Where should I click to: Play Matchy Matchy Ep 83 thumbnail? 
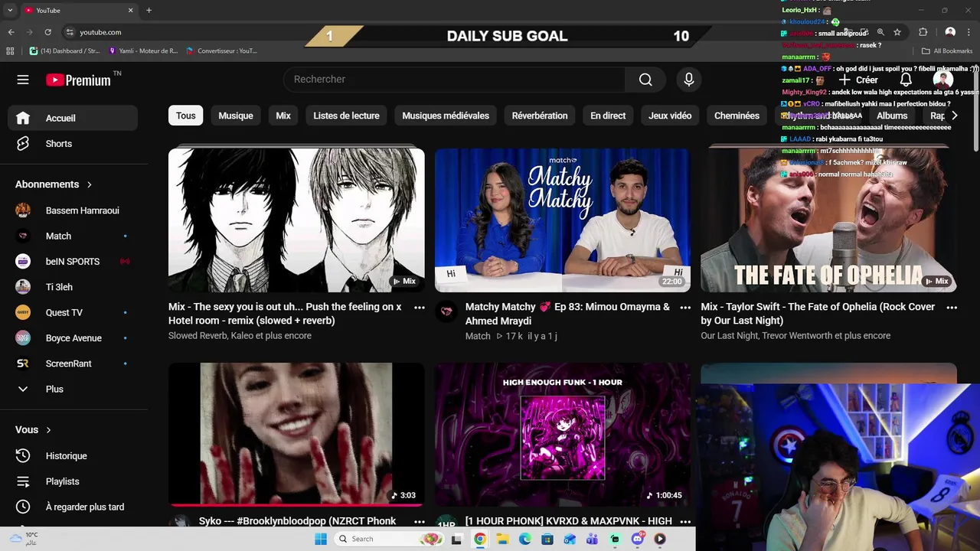pos(563,220)
